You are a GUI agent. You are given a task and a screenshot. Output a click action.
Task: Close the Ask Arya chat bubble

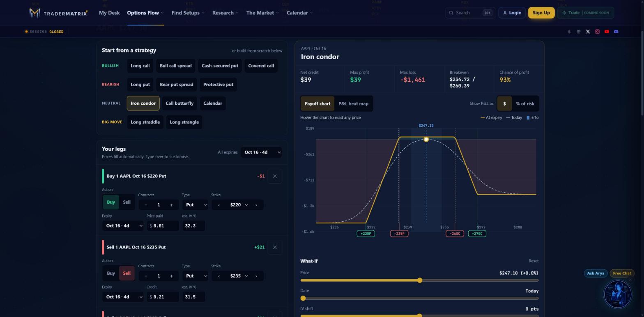tap(630, 280)
